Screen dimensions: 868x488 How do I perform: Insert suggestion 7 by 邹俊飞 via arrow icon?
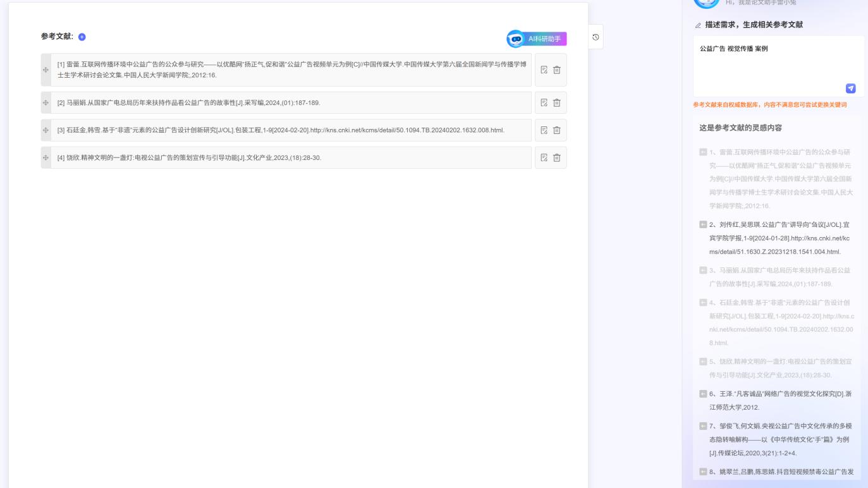[x=703, y=425]
